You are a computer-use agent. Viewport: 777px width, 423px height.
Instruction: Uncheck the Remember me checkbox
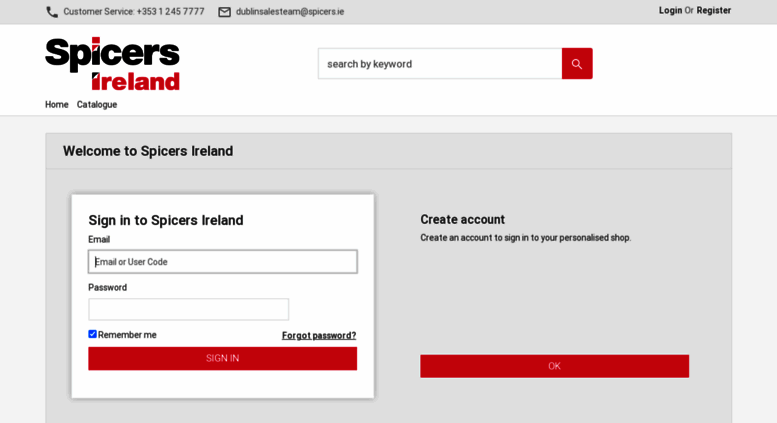92,334
